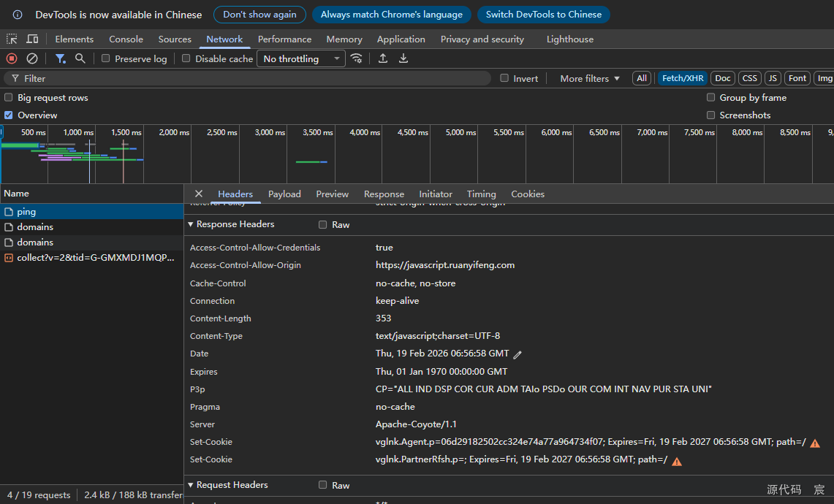Viewport: 834px width, 504px height.
Task: Check the Invert filter checkbox
Action: point(504,78)
